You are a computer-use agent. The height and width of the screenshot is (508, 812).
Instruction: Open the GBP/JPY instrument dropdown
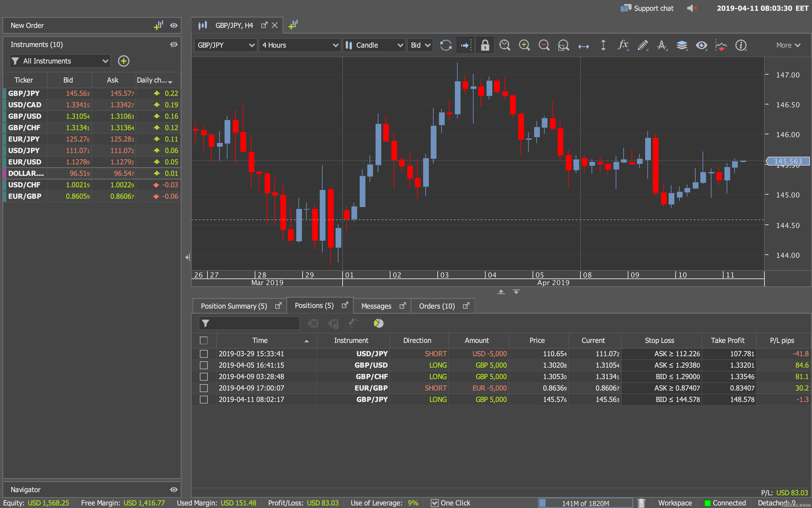pos(226,45)
